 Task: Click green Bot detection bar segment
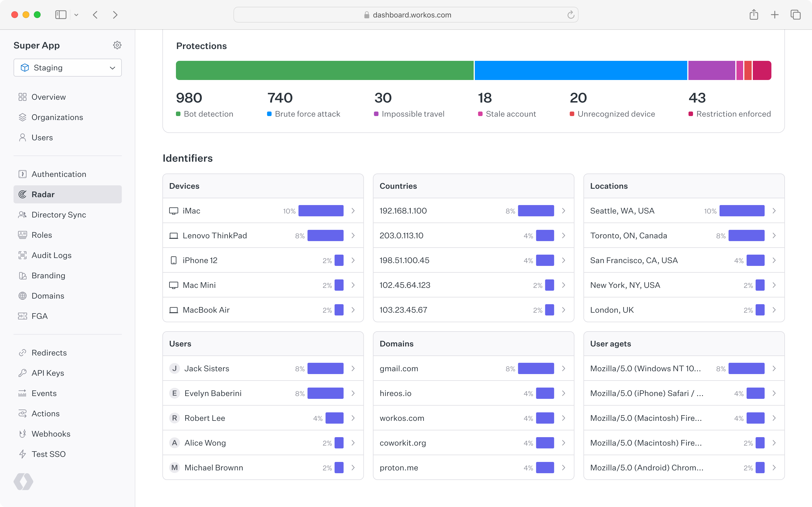pos(325,70)
